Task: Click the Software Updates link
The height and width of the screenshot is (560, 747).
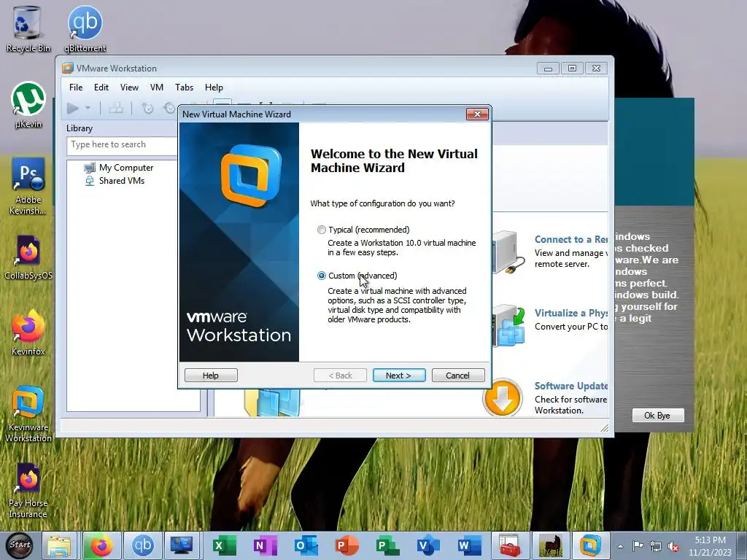Action: [570, 386]
